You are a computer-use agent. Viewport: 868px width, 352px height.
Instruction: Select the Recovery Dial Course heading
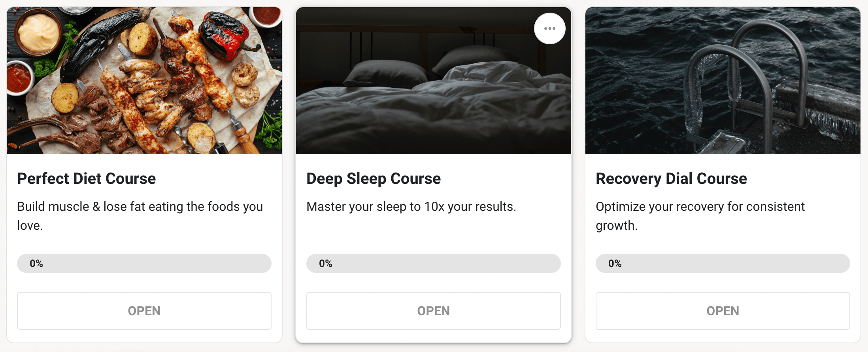(671, 179)
